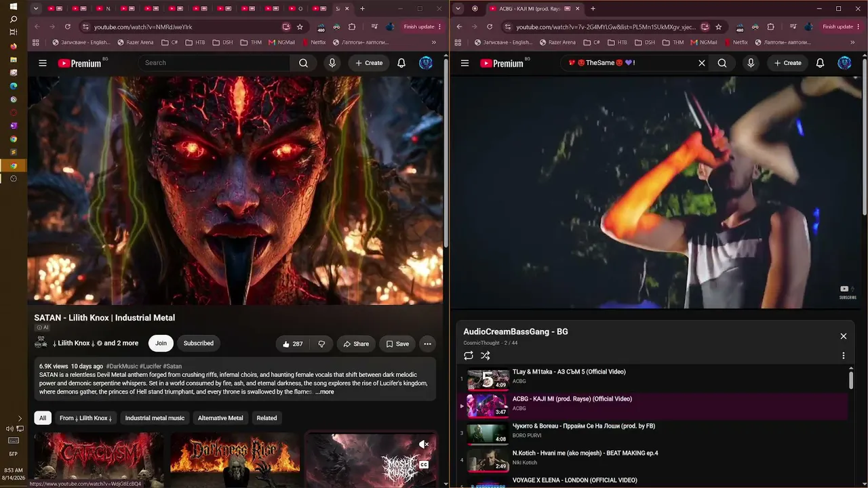The image size is (868, 488).
Task: Show more bookmarks in the ACBG window
Action: (852, 42)
